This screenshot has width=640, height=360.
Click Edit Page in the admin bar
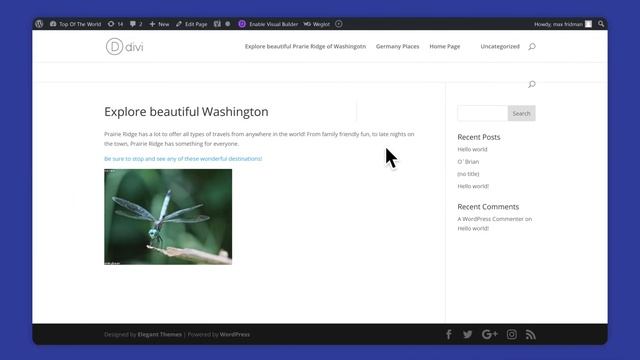click(192, 24)
